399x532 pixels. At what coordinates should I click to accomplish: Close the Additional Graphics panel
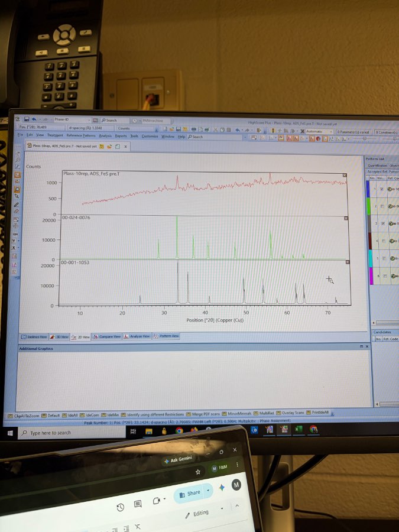366,346
